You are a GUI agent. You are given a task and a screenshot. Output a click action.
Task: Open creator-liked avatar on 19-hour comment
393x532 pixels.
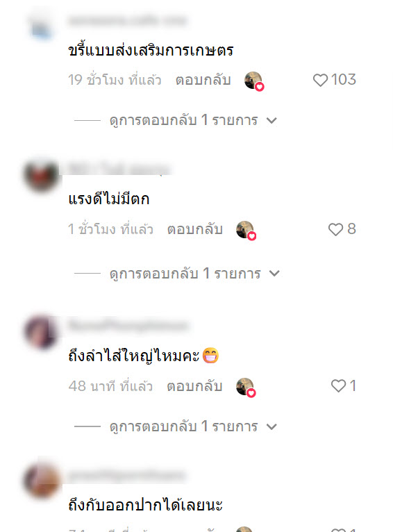click(254, 81)
